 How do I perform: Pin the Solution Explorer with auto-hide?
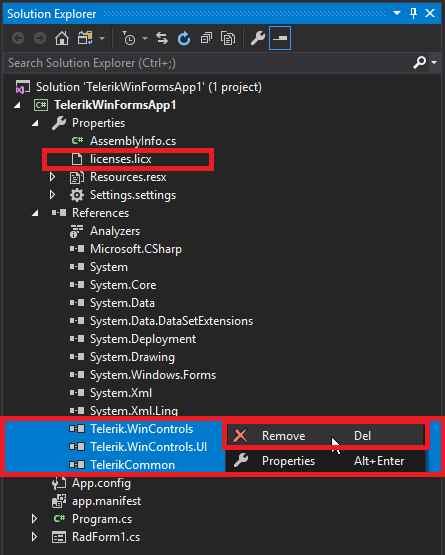[x=413, y=14]
